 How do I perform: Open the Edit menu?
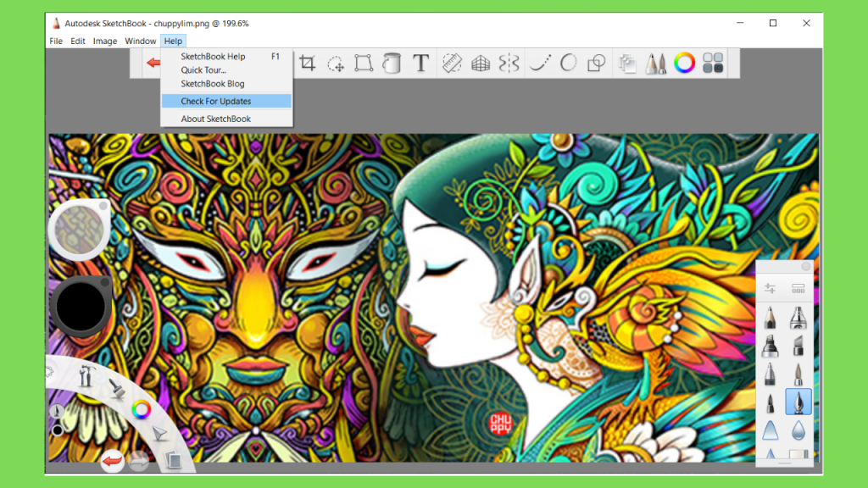pos(77,41)
